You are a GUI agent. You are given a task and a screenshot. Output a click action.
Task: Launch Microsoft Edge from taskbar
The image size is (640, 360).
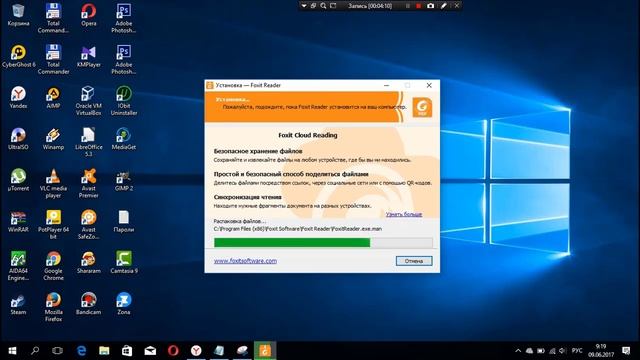pyautogui.click(x=82, y=351)
